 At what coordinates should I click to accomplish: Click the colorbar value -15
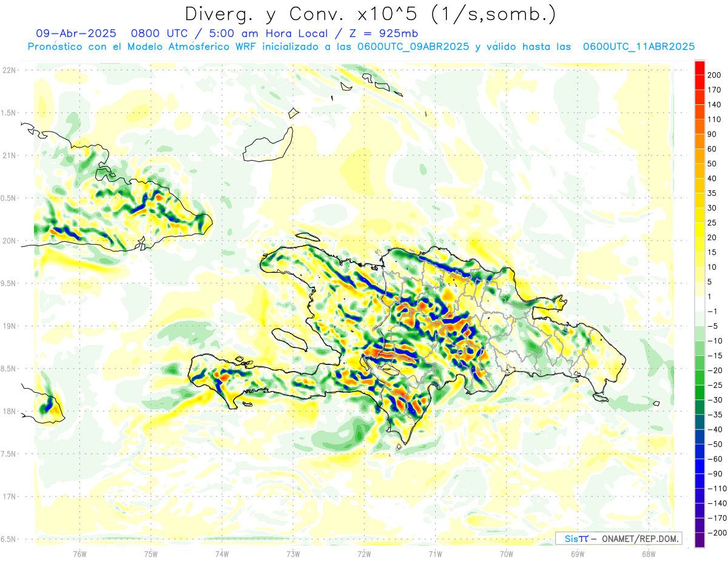pos(715,356)
